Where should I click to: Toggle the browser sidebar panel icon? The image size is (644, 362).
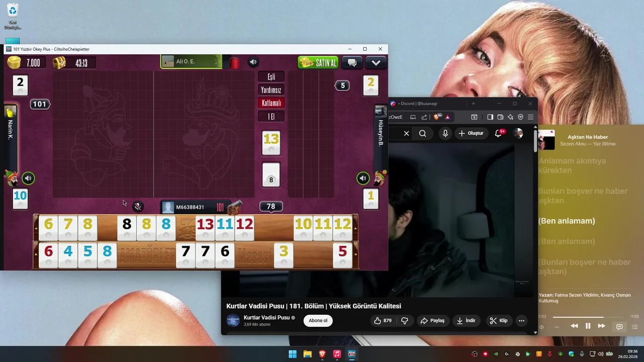point(490,117)
